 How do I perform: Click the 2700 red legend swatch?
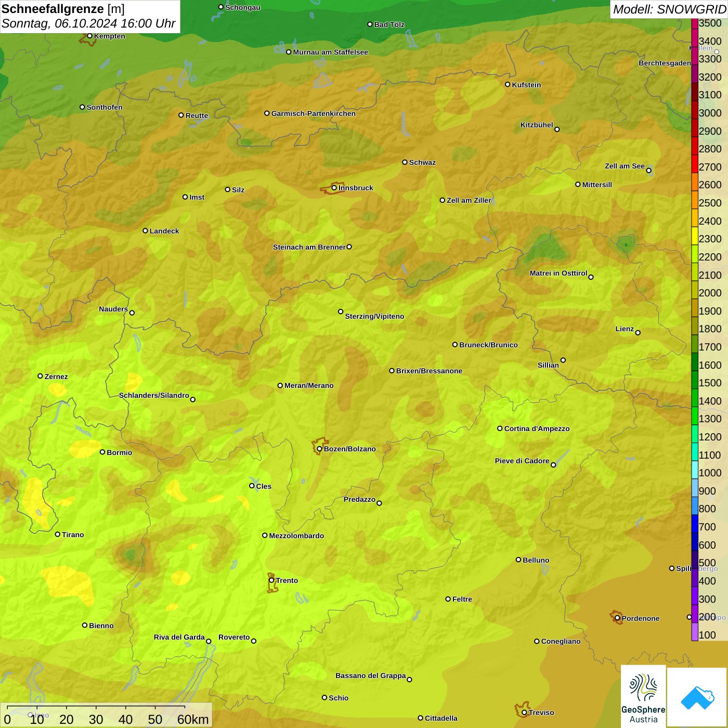click(695, 164)
